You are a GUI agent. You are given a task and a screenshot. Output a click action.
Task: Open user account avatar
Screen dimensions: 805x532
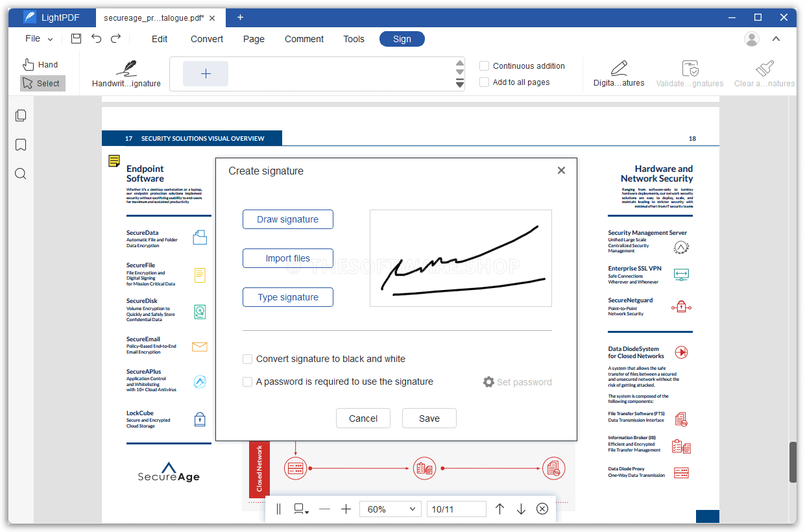pyautogui.click(x=752, y=39)
